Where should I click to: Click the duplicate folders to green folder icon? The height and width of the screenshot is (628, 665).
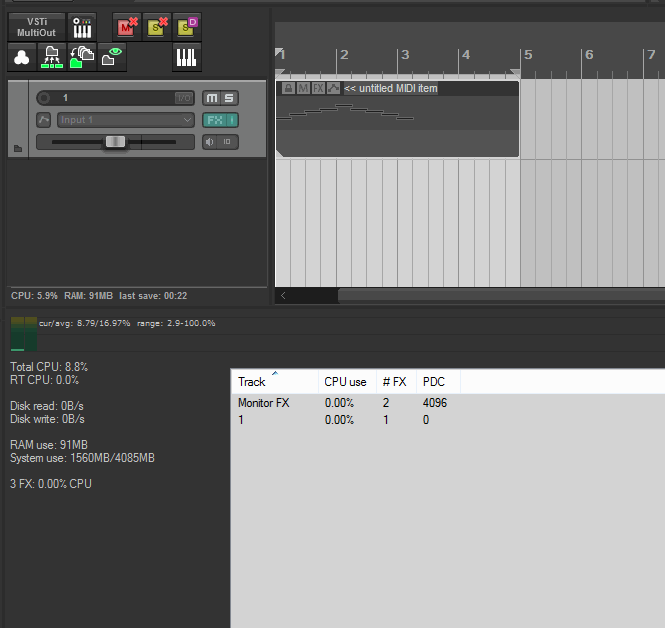coord(82,57)
